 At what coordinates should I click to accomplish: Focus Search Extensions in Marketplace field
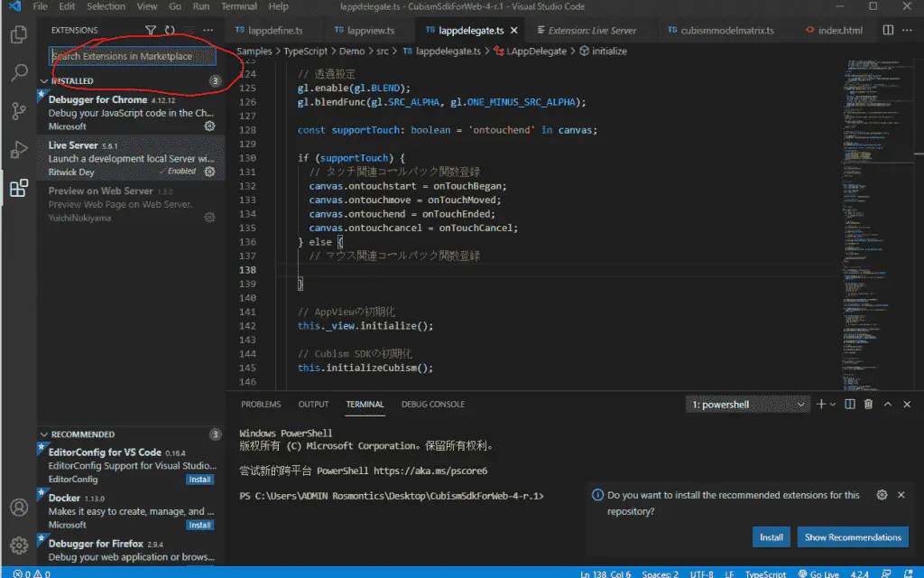click(133, 56)
